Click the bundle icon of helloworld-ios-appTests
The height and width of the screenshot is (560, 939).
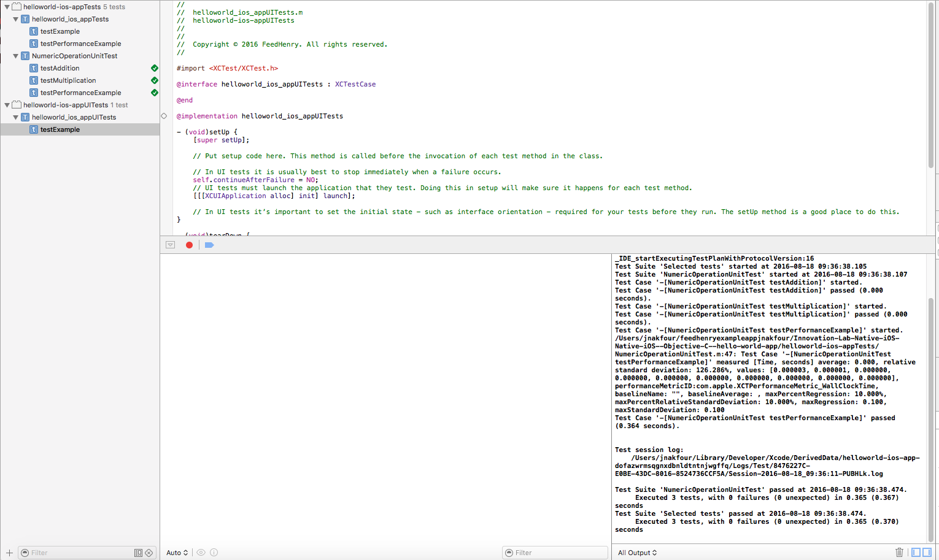point(17,7)
